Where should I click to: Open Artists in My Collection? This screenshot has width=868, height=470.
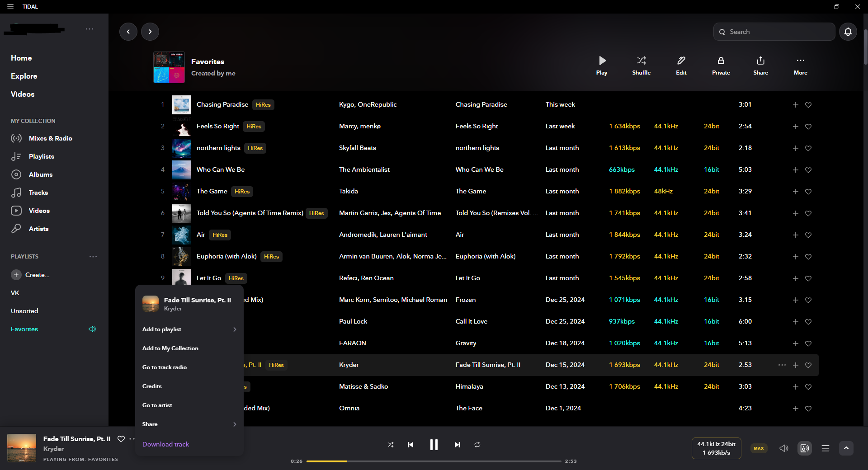click(x=30, y=229)
